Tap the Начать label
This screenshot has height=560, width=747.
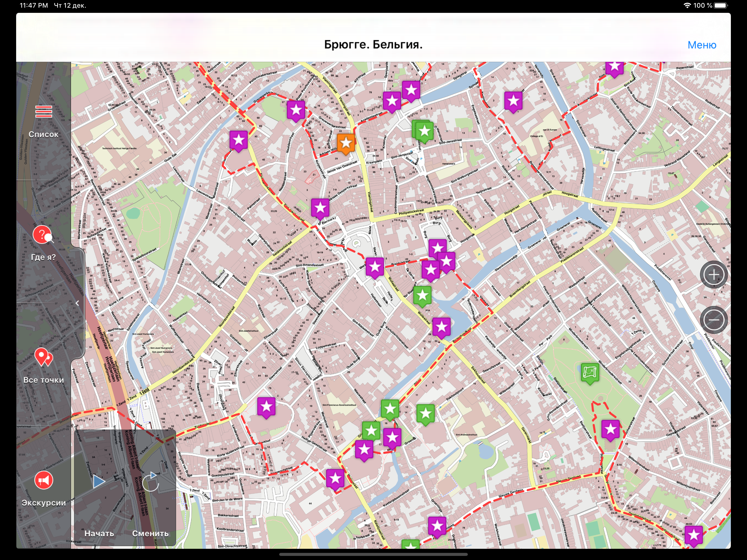tap(99, 533)
